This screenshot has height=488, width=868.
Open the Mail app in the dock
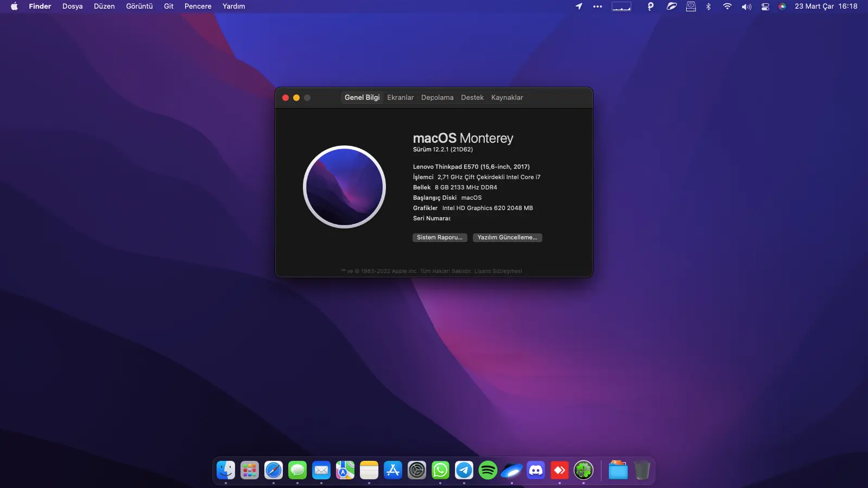tap(321, 470)
